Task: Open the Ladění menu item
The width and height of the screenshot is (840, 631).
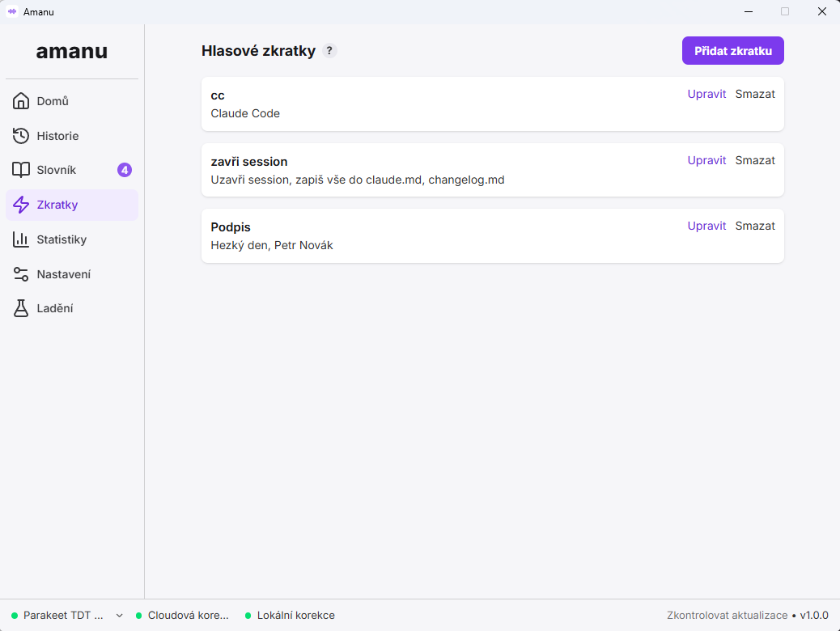Action: pos(72,308)
